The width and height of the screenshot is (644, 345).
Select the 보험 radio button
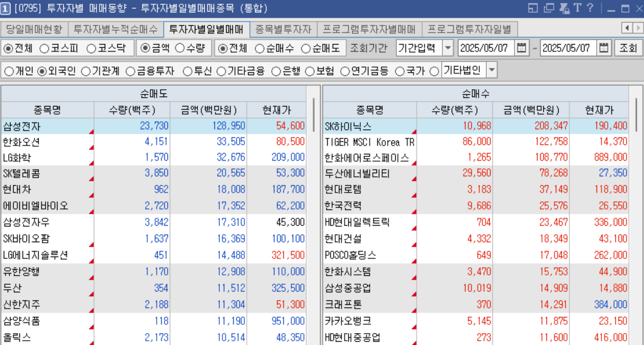click(x=310, y=72)
